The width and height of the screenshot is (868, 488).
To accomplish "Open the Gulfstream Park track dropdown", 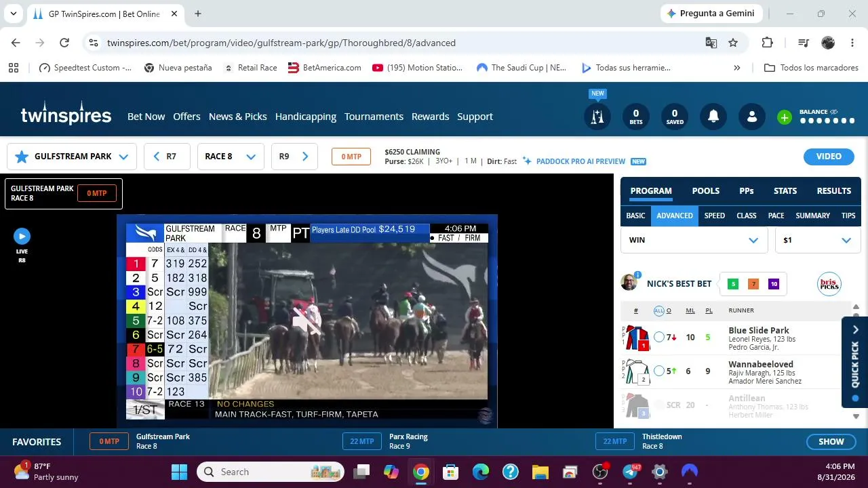I will (x=72, y=157).
